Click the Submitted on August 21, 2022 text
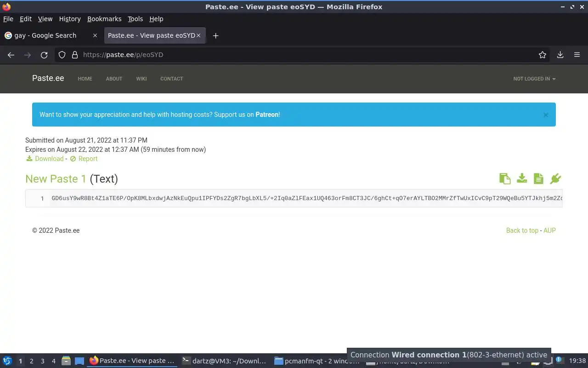 86,140
